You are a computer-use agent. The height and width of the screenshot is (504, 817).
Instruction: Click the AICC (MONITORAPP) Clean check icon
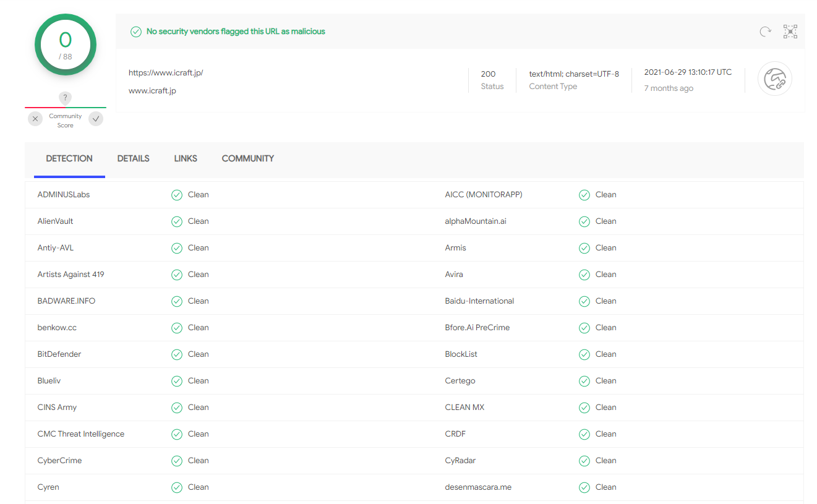584,195
